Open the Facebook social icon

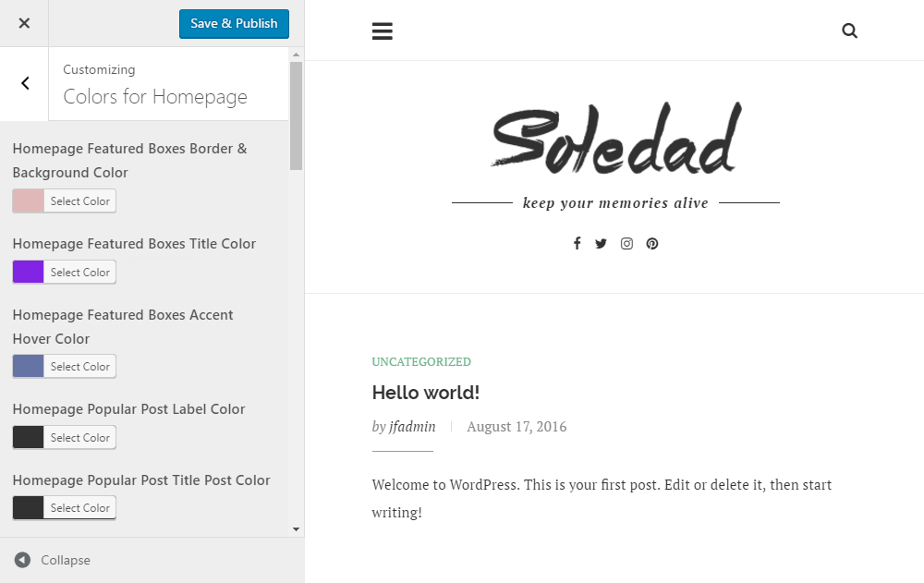click(577, 243)
